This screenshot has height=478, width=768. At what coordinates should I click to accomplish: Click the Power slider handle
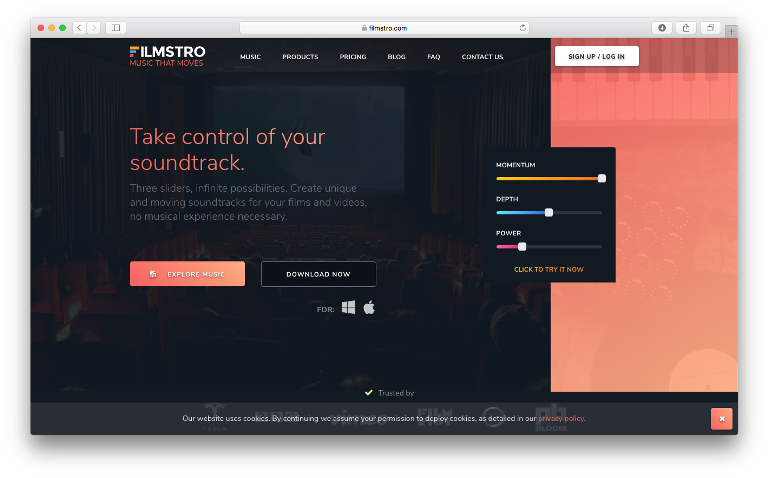point(522,246)
